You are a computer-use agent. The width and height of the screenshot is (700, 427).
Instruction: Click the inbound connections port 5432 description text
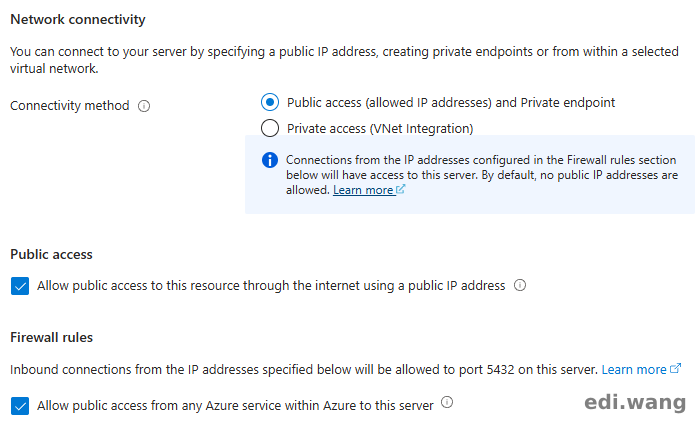coord(300,370)
